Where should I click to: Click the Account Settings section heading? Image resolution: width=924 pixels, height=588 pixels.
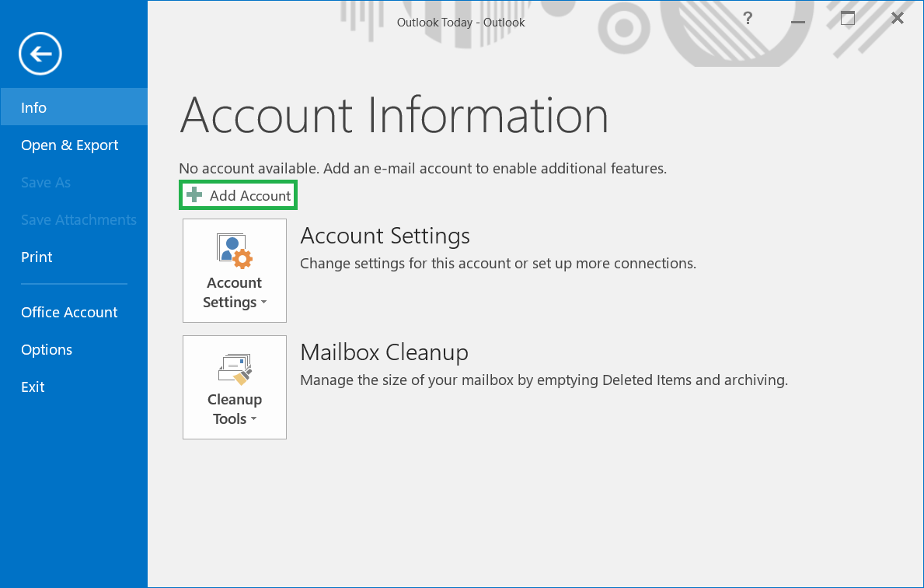pyautogui.click(x=385, y=236)
